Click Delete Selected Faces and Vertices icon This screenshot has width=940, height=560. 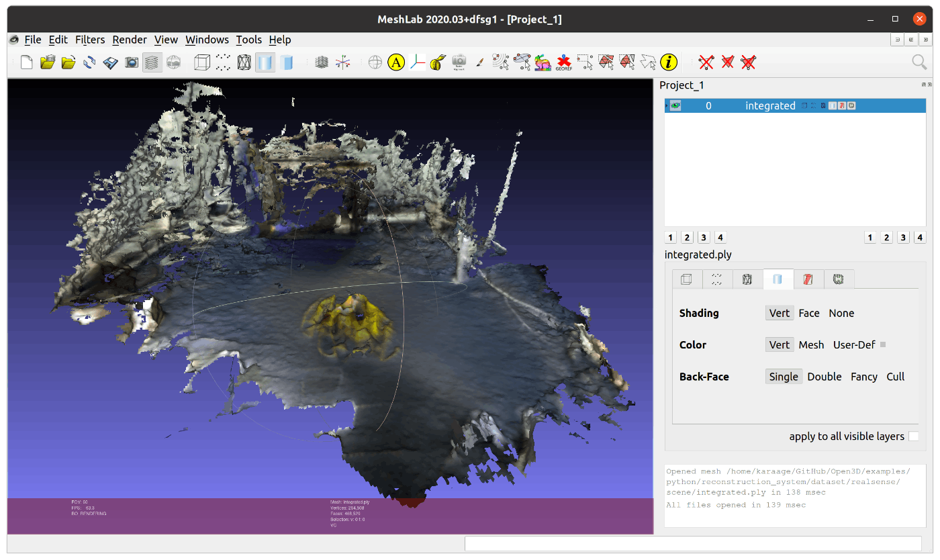click(748, 62)
